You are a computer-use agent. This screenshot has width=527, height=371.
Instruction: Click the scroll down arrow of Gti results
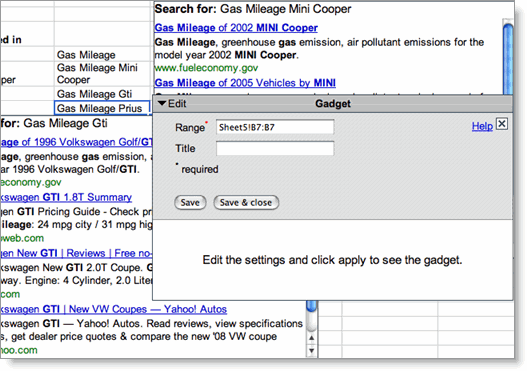point(312,351)
